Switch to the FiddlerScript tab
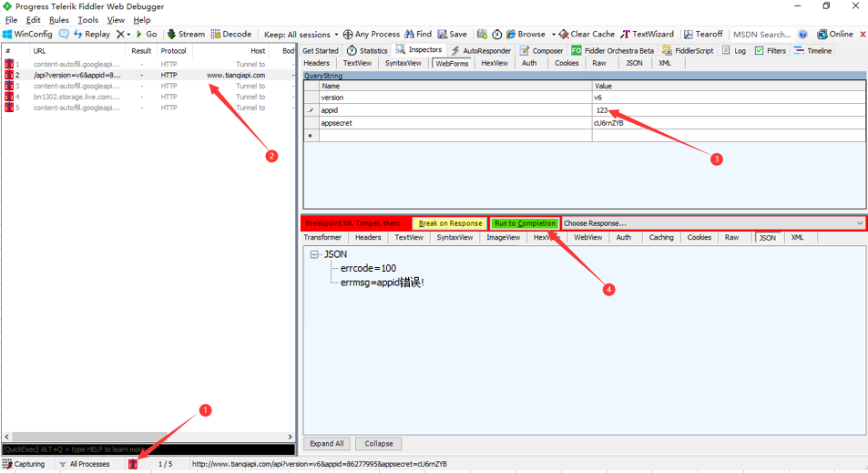This screenshot has height=474, width=868. click(x=688, y=50)
